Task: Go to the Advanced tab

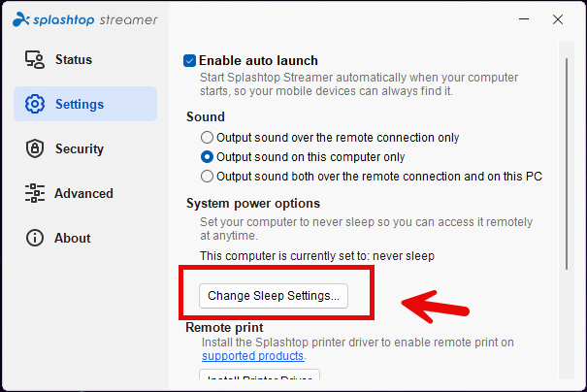Action: point(83,194)
